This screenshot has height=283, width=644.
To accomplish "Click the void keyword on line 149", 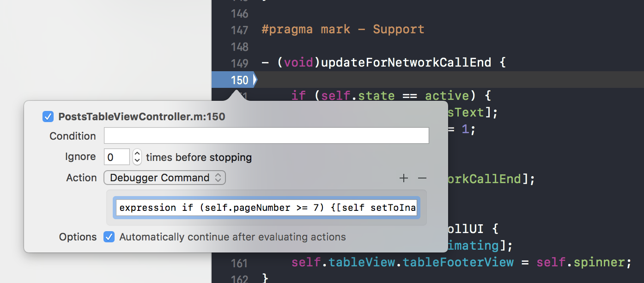I will (298, 62).
